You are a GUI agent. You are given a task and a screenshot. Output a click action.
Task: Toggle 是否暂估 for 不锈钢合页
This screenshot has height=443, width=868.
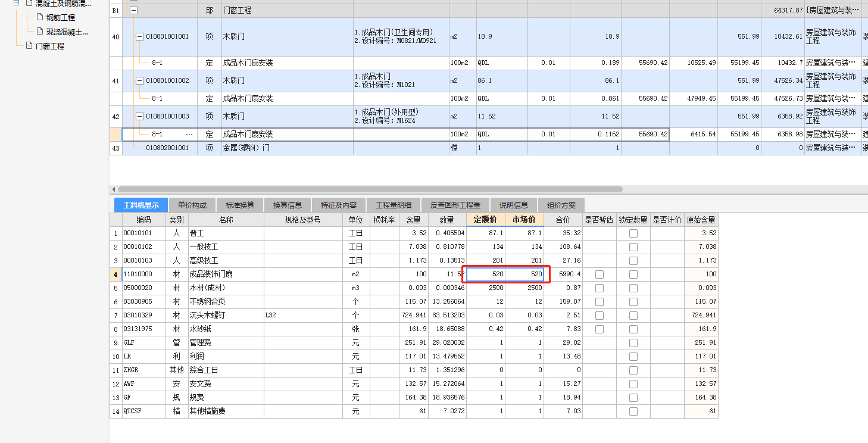[x=600, y=302]
